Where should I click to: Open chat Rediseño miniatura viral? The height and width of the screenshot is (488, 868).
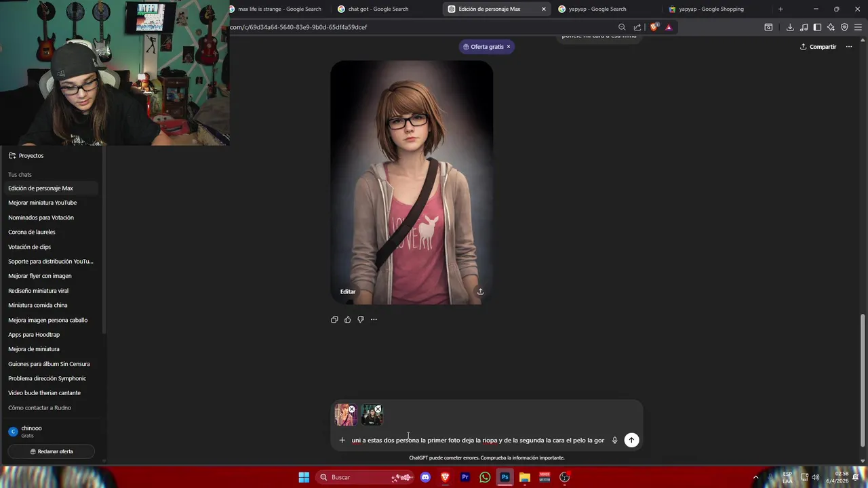coord(38,291)
